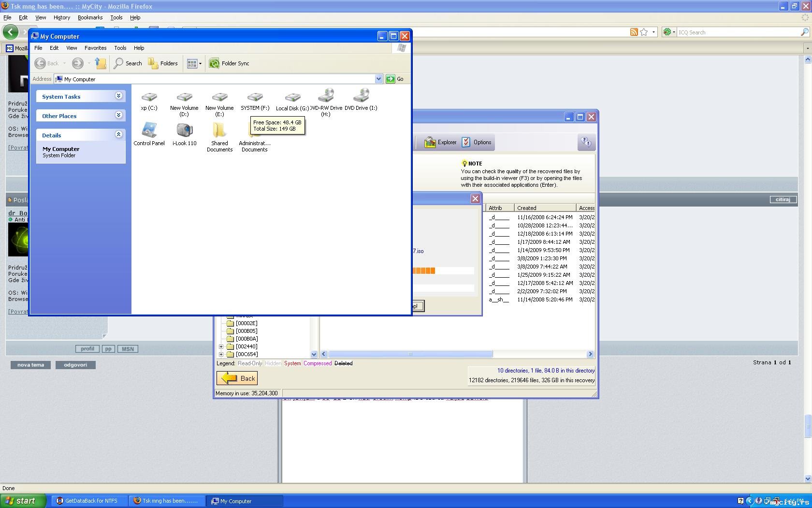Image resolution: width=812 pixels, height=508 pixels.
Task: Expand the [002440] folder tree node
Action: coord(221,346)
